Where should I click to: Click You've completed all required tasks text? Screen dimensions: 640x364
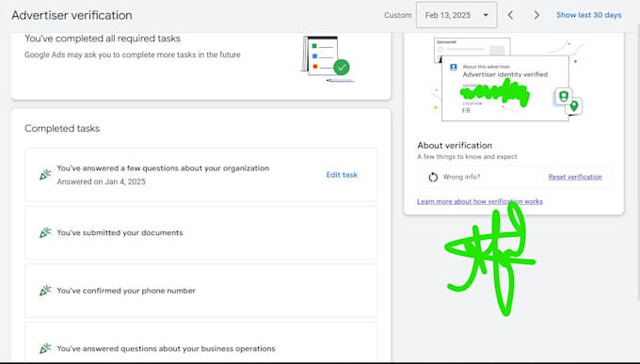103,39
